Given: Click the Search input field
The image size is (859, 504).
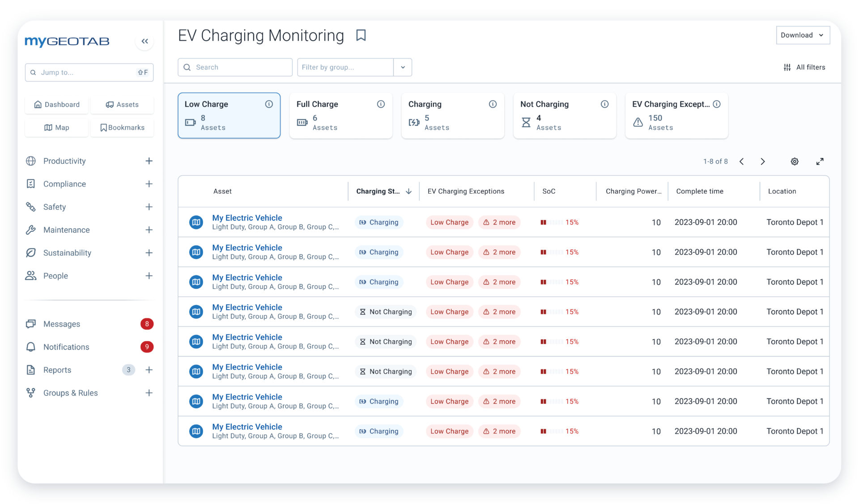Looking at the screenshot, I should (235, 67).
